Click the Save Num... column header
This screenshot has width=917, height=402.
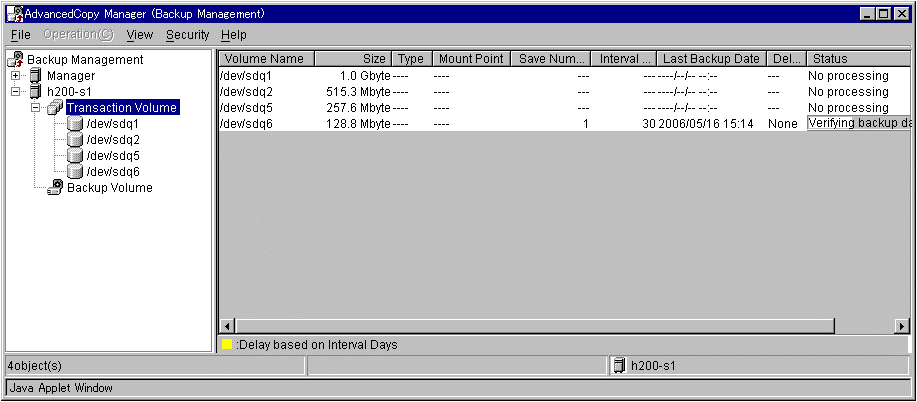[x=551, y=59]
